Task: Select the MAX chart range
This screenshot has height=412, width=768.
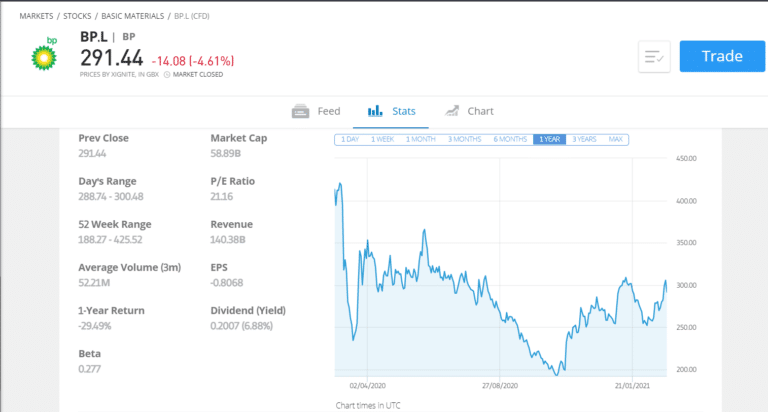Action: [616, 139]
